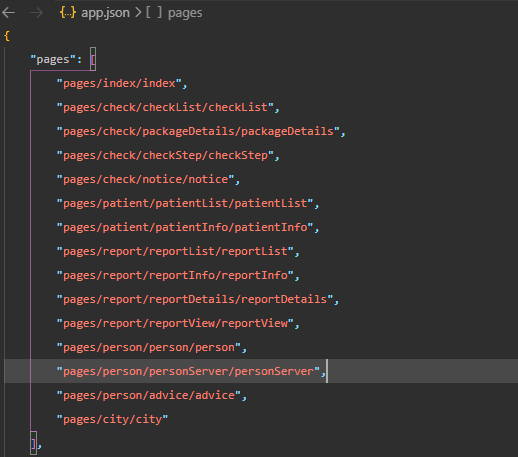Select app.json in the breadcrumb
The width and height of the screenshot is (518, 457).
pos(105,13)
